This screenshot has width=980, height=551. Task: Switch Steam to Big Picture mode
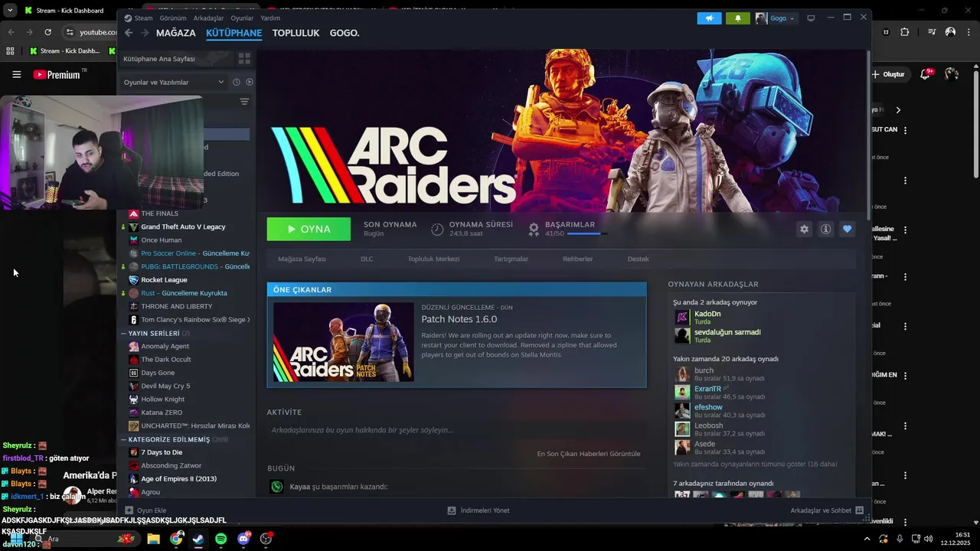tap(811, 18)
